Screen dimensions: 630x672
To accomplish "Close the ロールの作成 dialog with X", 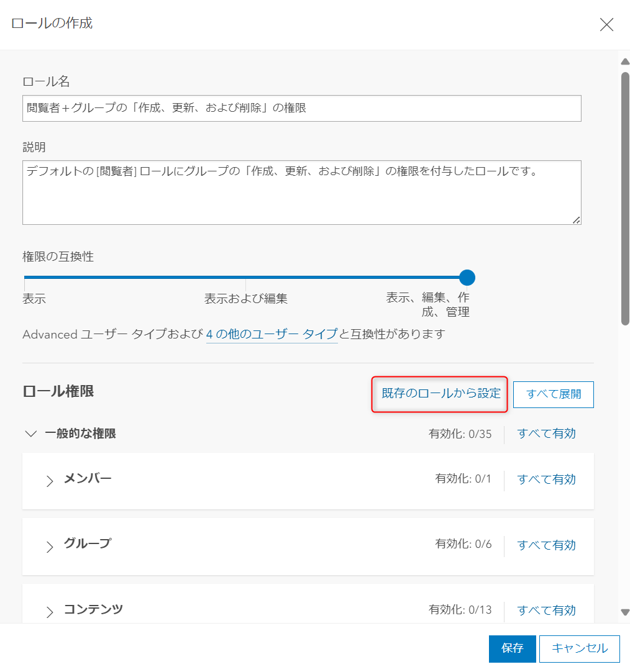I will click(606, 24).
